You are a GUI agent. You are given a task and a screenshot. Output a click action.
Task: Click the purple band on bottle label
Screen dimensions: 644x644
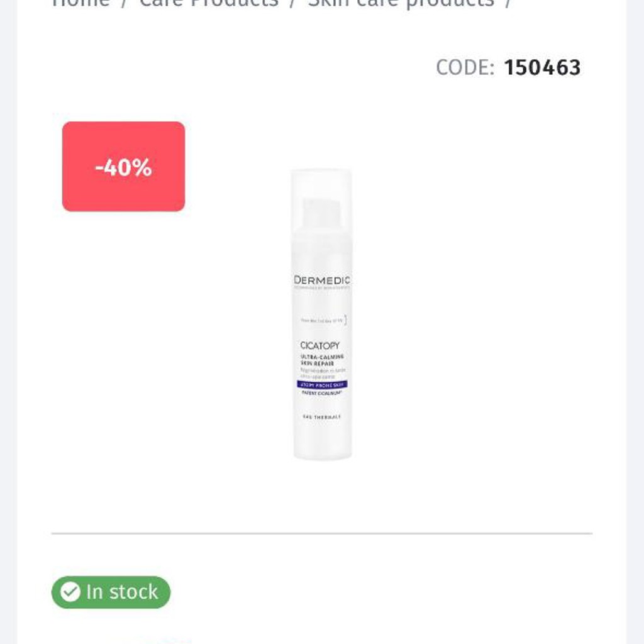322,384
